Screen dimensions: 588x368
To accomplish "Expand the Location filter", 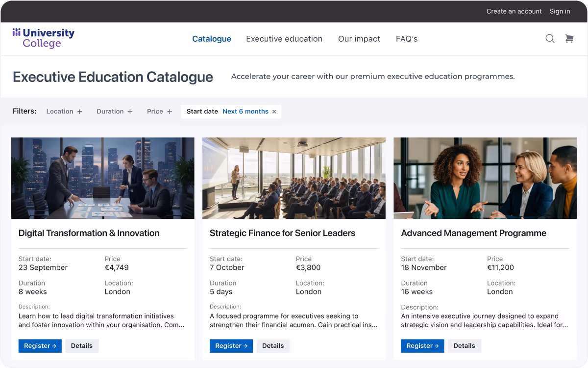I will click(x=64, y=111).
